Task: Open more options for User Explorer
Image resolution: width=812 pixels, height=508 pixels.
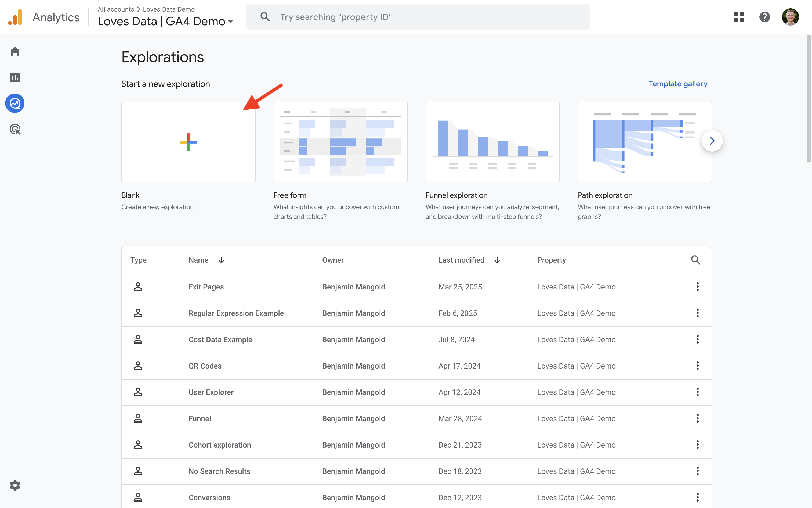Action: 697,392
